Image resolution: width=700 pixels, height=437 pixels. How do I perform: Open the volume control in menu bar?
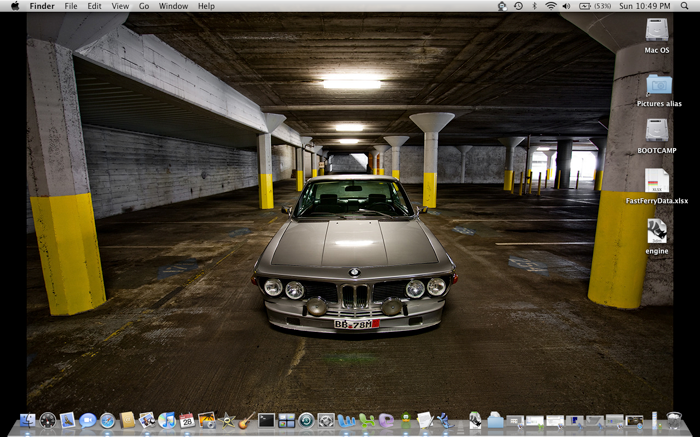566,6
